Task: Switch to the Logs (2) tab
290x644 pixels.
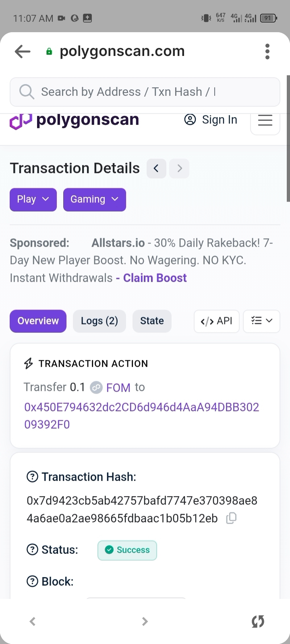Action: [x=99, y=321]
